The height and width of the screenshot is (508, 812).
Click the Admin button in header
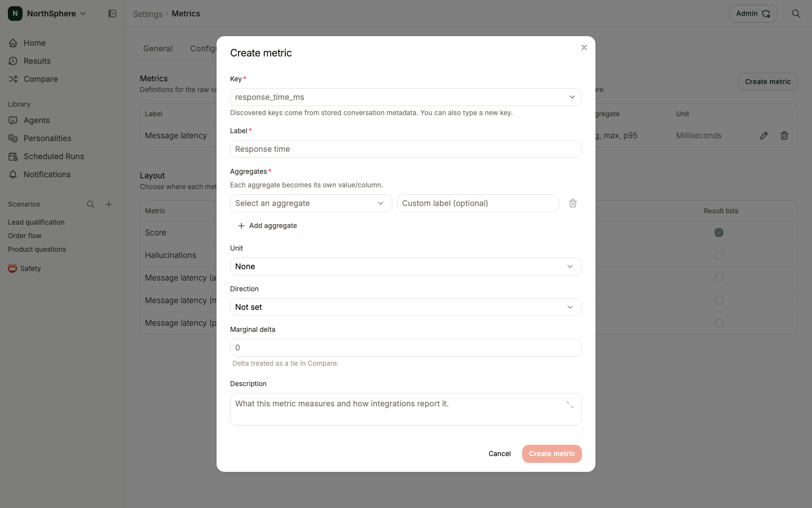coord(753,14)
